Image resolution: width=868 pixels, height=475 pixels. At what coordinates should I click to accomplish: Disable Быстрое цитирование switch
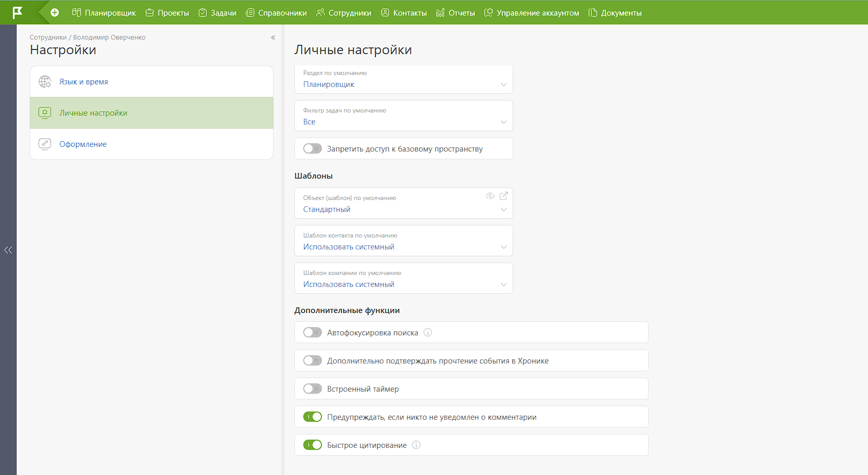pos(313,445)
